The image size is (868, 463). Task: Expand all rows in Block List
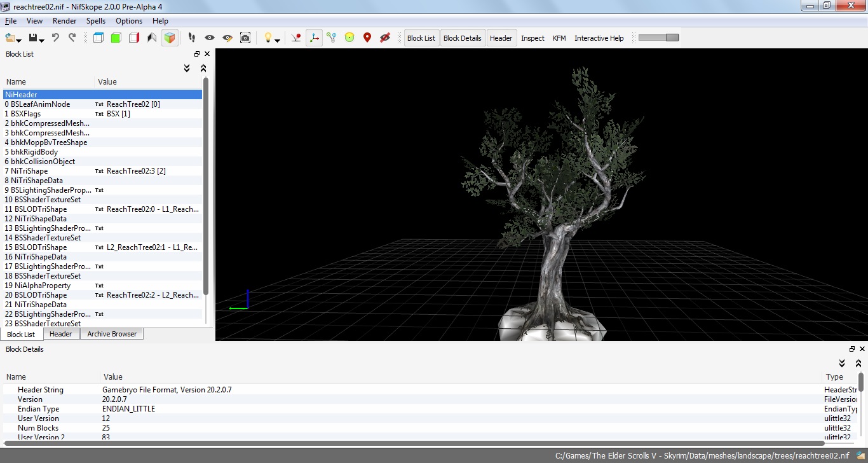coord(187,68)
